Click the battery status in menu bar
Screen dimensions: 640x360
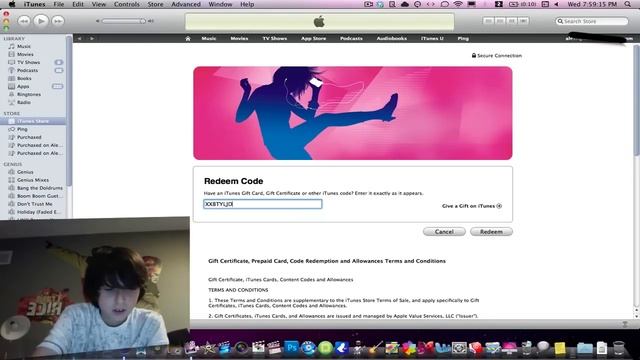523,4
